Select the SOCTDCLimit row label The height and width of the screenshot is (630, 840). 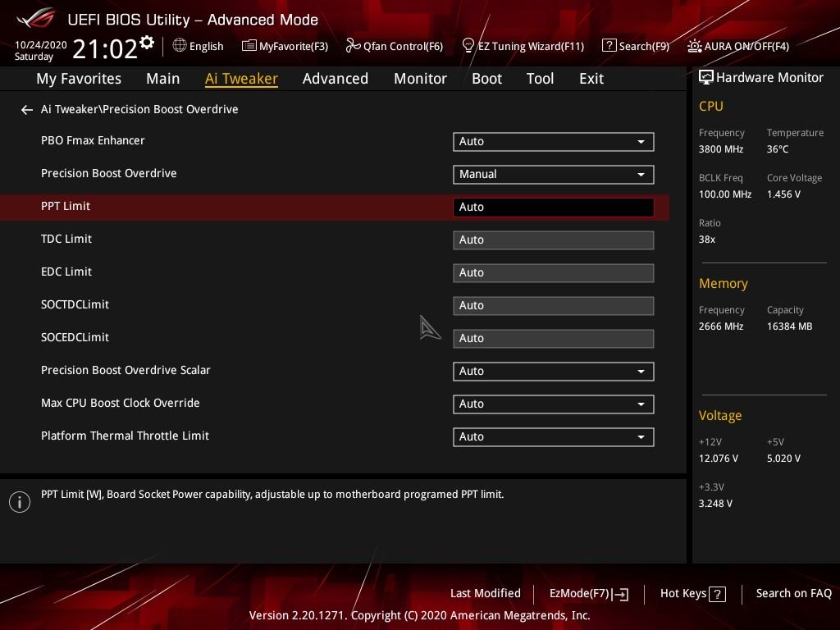click(x=75, y=304)
